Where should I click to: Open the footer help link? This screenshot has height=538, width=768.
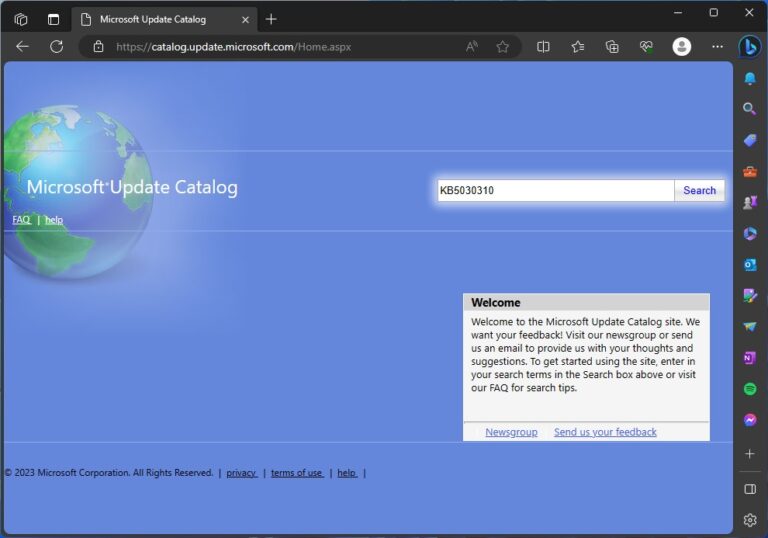click(x=347, y=473)
